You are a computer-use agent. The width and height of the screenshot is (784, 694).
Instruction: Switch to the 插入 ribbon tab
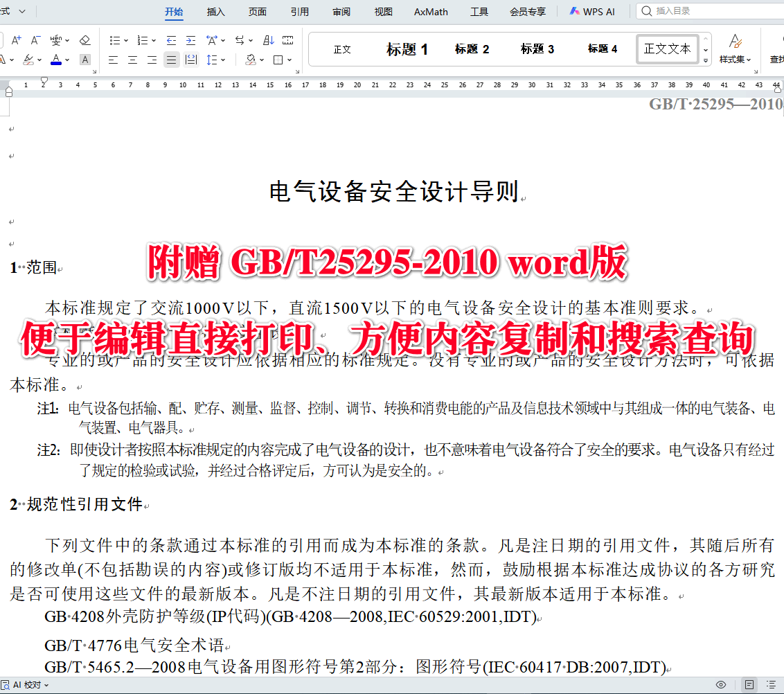click(215, 11)
